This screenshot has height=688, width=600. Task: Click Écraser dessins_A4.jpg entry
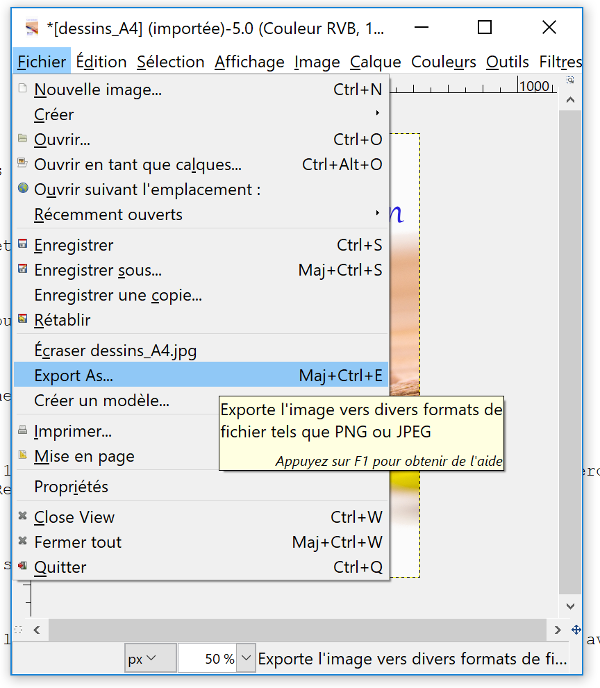click(x=201, y=350)
